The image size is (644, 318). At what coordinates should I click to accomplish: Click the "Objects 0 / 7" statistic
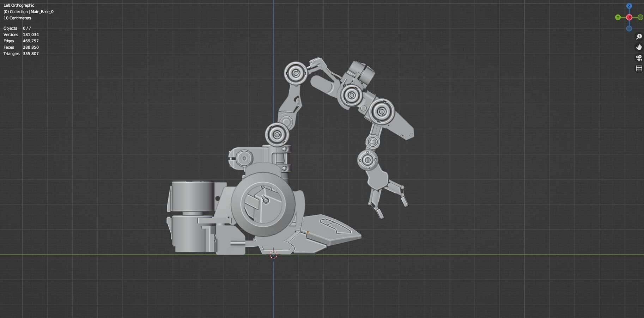click(17, 28)
